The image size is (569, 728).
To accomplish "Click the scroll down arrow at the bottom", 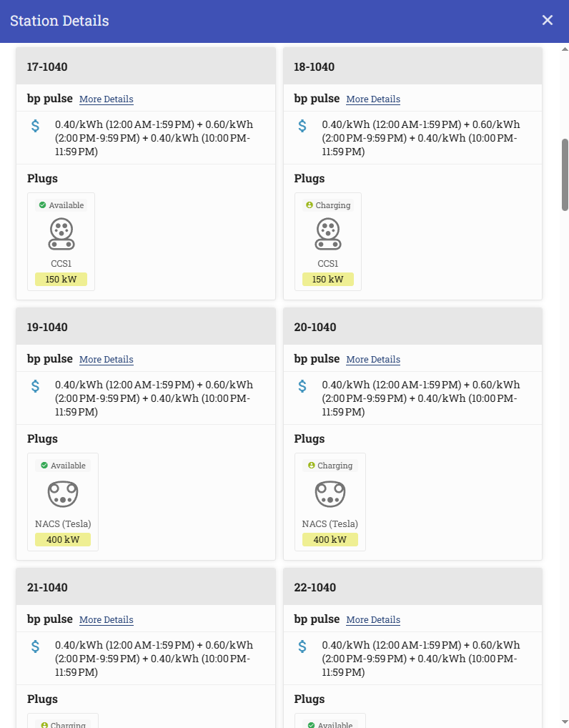I will [x=565, y=722].
